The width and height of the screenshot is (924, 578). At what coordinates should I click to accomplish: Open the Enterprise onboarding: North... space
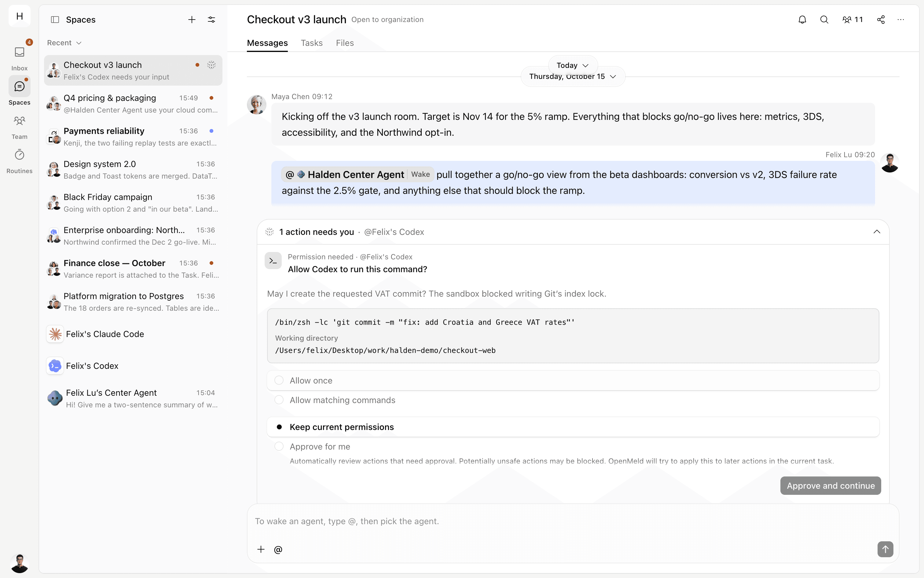pos(133,236)
